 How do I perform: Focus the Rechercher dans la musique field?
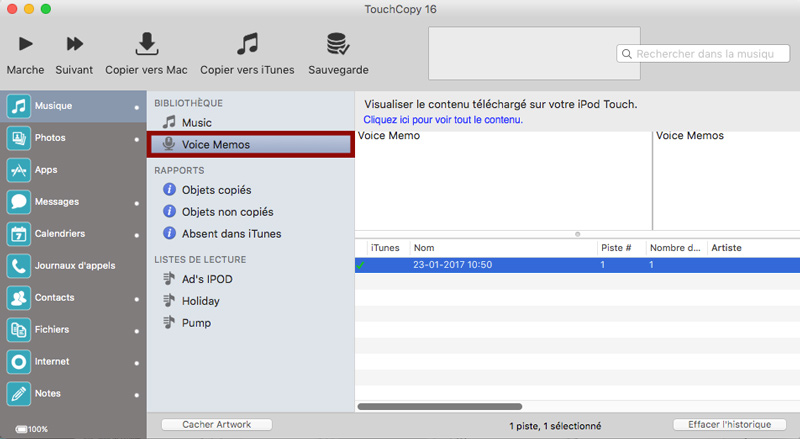coord(704,54)
